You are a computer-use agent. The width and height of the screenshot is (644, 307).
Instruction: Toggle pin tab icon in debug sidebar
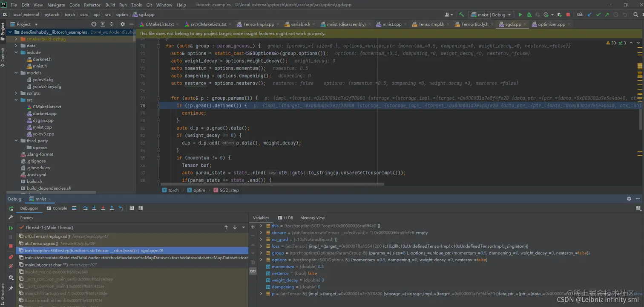(11, 288)
